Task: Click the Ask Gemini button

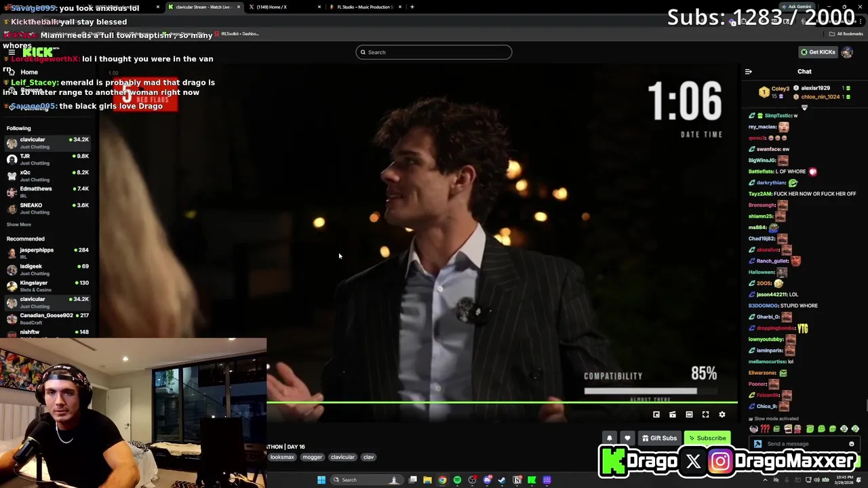Action: point(795,7)
